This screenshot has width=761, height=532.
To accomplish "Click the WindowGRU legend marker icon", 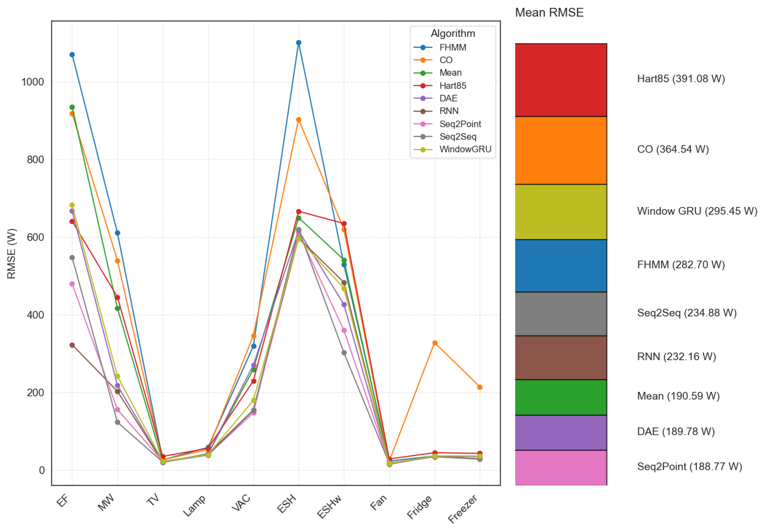I will [423, 149].
